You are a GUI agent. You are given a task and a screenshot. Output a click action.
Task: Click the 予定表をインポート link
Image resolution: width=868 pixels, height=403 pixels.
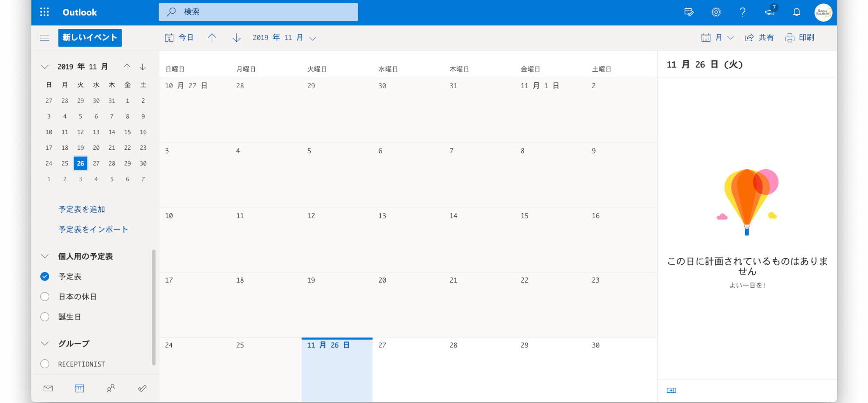[93, 229]
